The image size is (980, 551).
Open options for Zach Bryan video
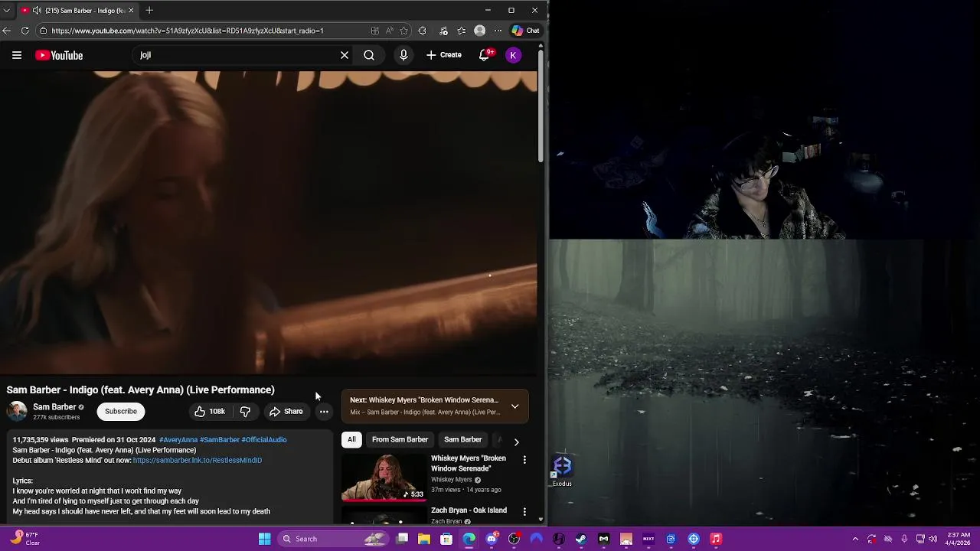[524, 511]
